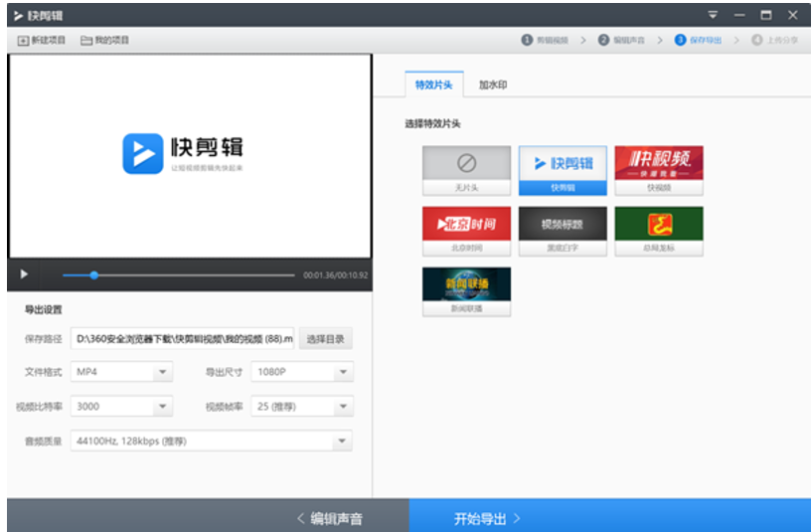Select the 快视频 intro thumbnail
Image resolution: width=812 pixels, height=532 pixels.
click(x=659, y=170)
